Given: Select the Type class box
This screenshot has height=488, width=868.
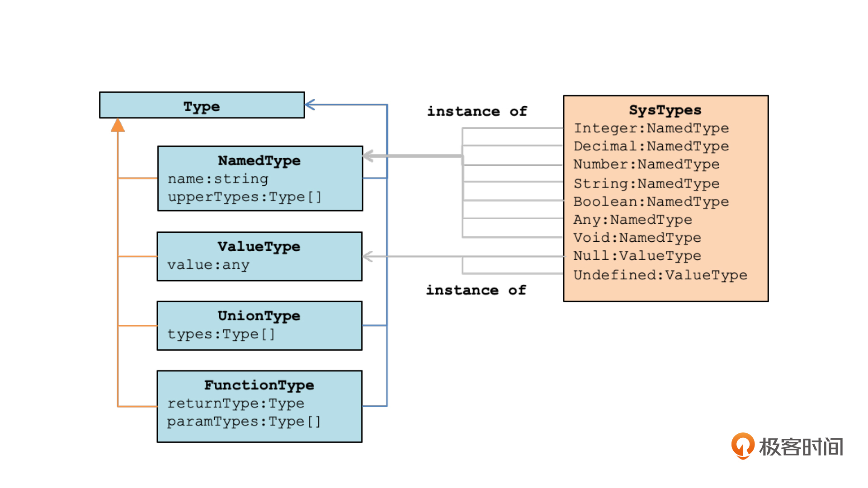Looking at the screenshot, I should (x=202, y=105).
